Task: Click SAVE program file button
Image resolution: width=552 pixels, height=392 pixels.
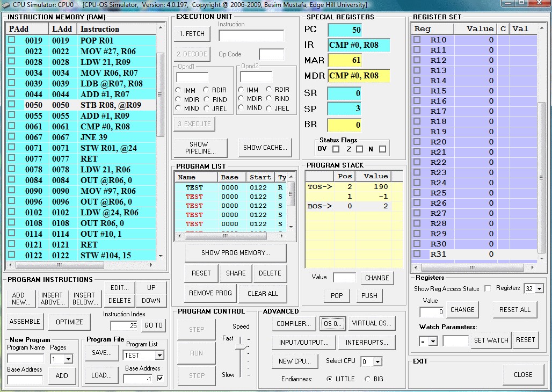Action: pos(101,353)
